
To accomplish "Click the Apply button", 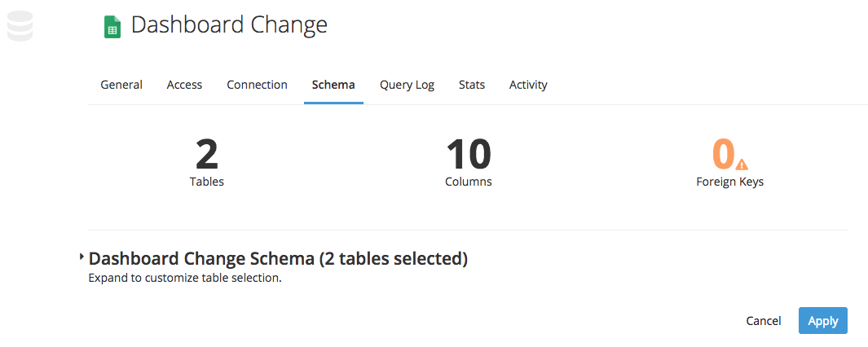I will point(822,320).
